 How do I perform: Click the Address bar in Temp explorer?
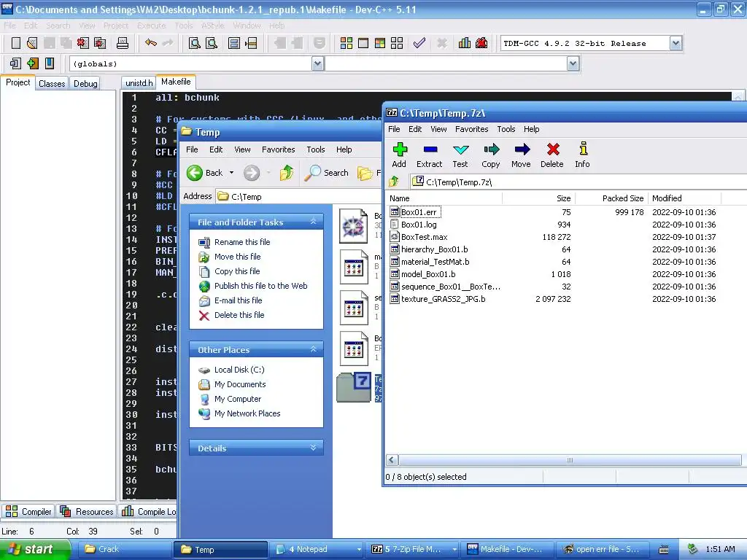(298, 197)
